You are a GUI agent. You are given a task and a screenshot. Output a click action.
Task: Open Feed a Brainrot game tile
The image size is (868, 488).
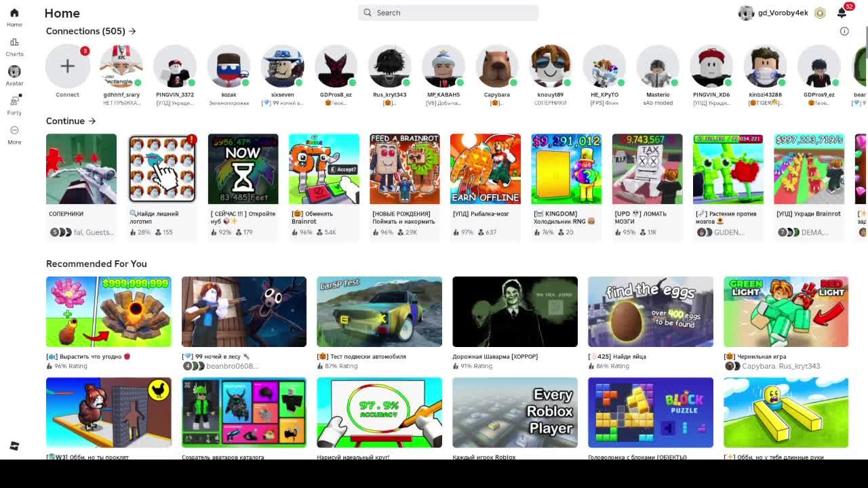pyautogui.click(x=405, y=169)
